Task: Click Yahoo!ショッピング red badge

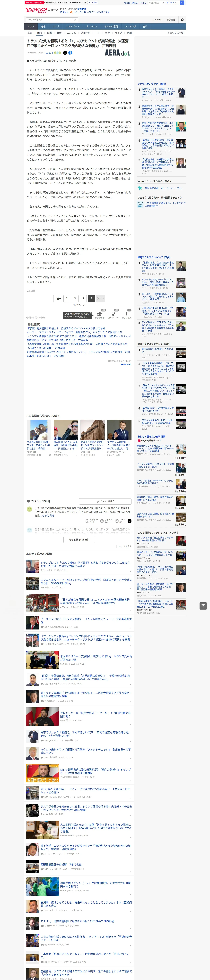Action: [34, 3]
